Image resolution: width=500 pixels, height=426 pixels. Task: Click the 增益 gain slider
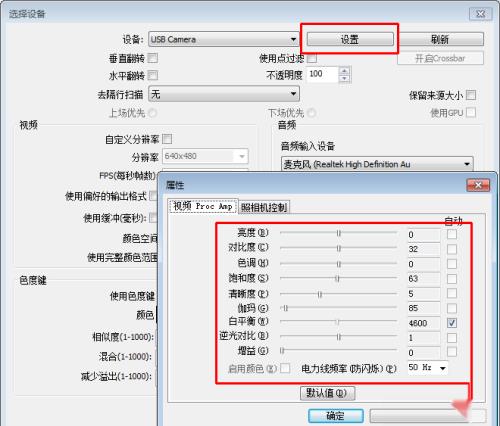tap(338, 351)
